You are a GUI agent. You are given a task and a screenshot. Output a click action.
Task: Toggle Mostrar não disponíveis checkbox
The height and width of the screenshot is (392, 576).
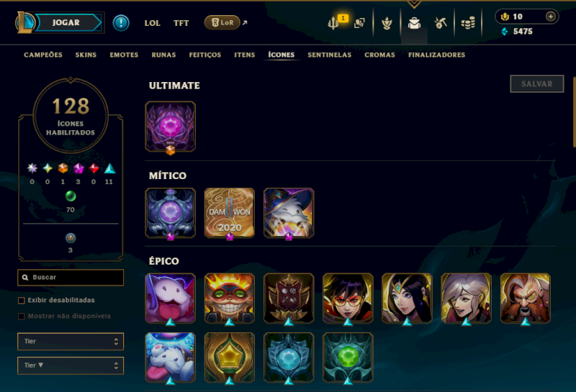coord(22,316)
